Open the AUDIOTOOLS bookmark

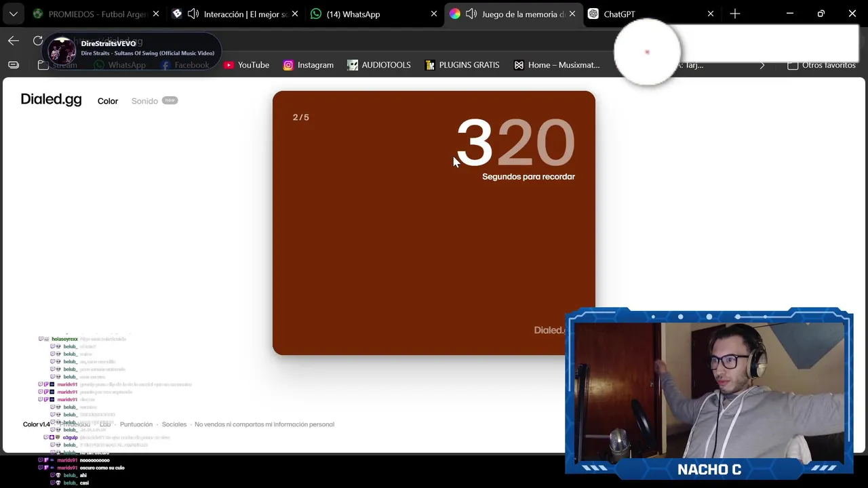pyautogui.click(x=379, y=65)
